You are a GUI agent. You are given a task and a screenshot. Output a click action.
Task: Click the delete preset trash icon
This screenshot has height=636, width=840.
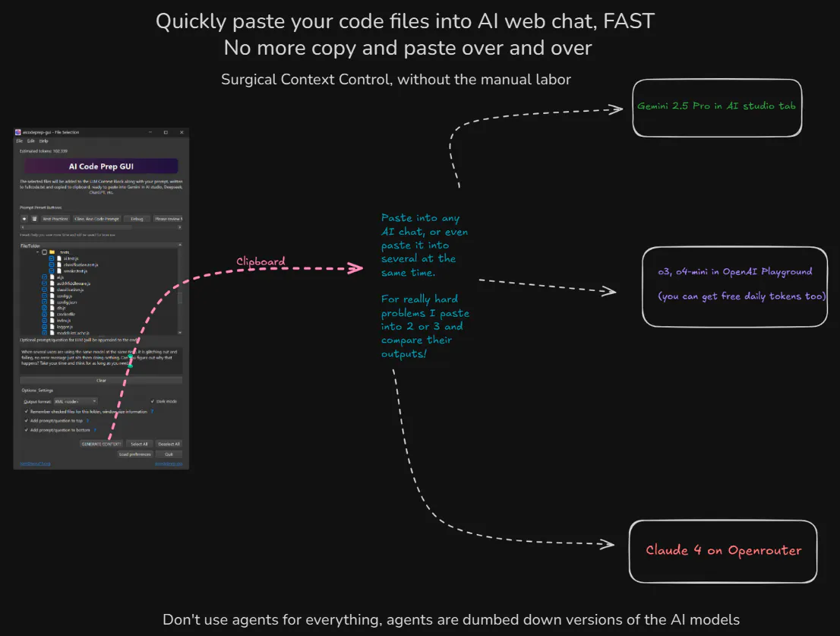point(34,219)
